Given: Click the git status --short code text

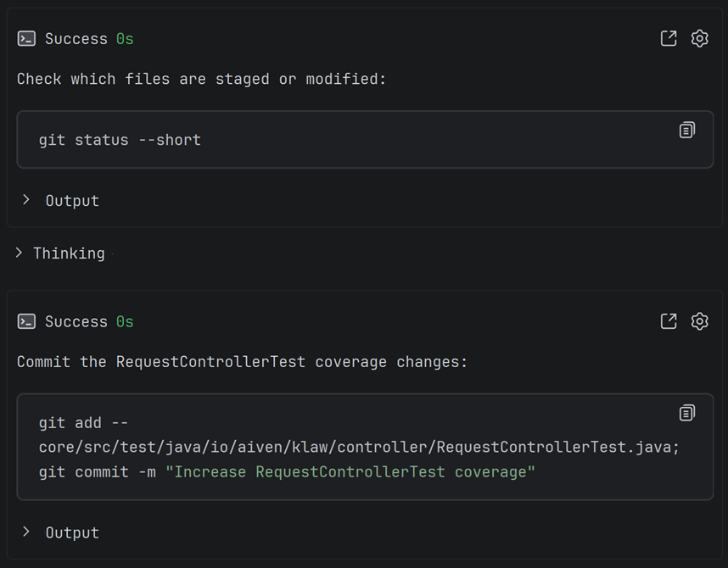Looking at the screenshot, I should (x=120, y=140).
